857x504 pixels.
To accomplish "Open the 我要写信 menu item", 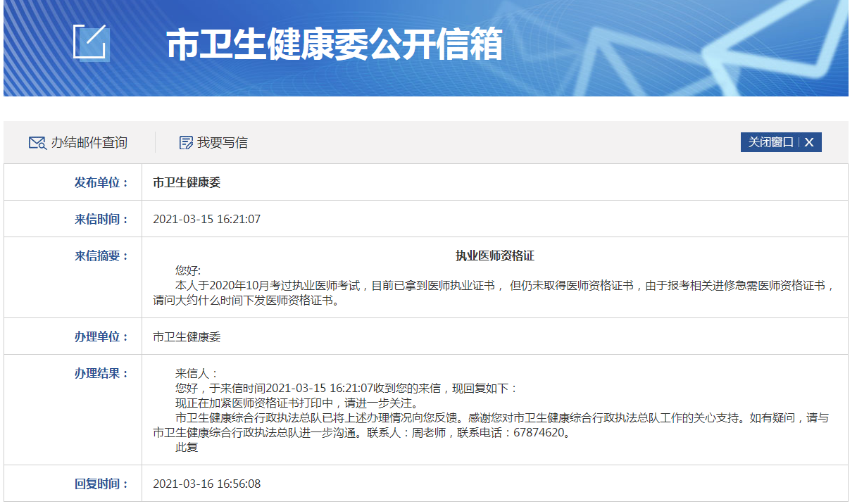I will coord(222,143).
